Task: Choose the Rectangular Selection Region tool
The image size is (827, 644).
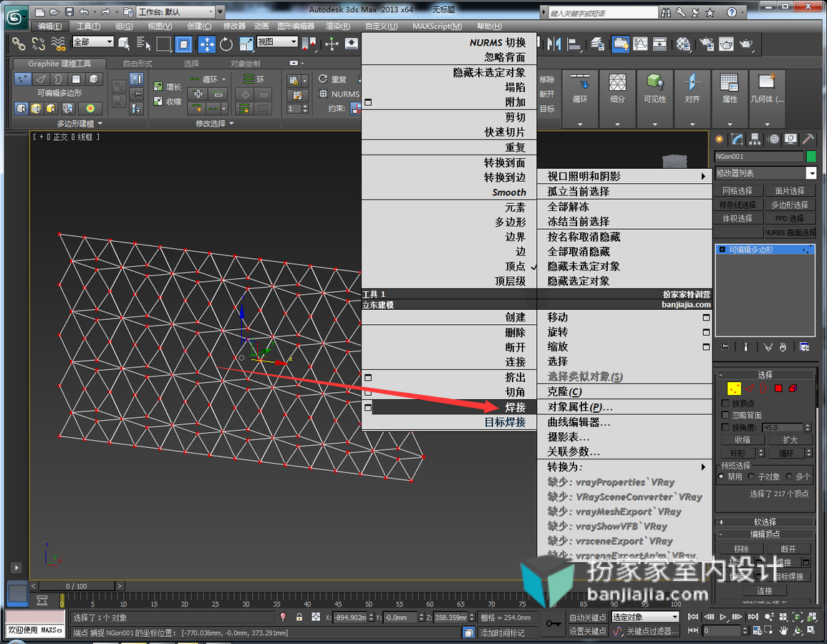Action: point(163,44)
